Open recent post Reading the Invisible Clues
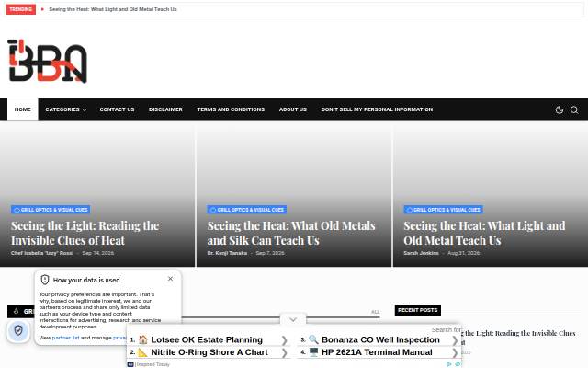 [518, 338]
